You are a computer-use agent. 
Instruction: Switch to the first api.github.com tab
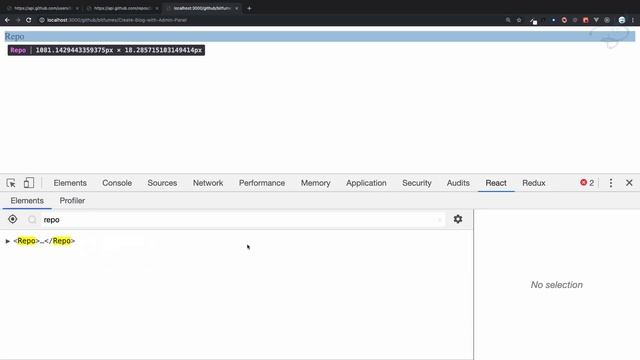click(43, 8)
